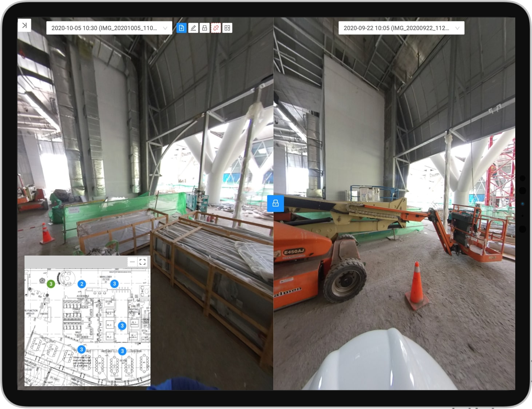Select blue marker 3 below the Male Toilet
The width and height of the screenshot is (532, 409).
(x=82, y=349)
